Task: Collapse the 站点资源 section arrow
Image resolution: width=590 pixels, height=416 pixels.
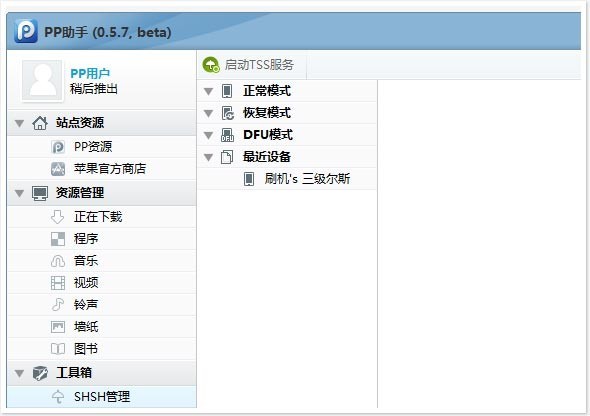Action: [x=19, y=123]
